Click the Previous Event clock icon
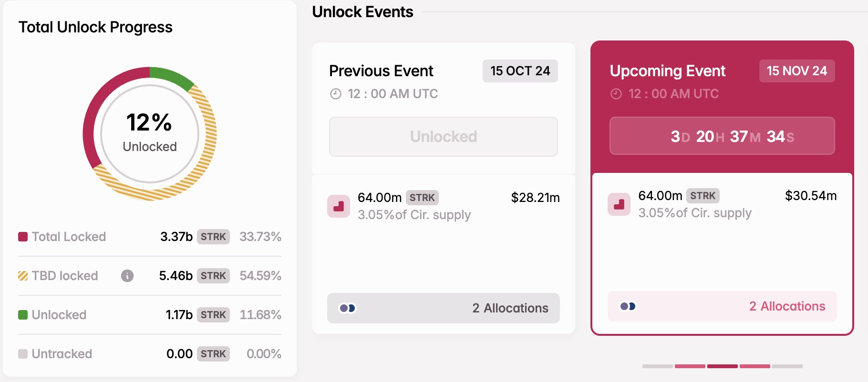 (336, 94)
